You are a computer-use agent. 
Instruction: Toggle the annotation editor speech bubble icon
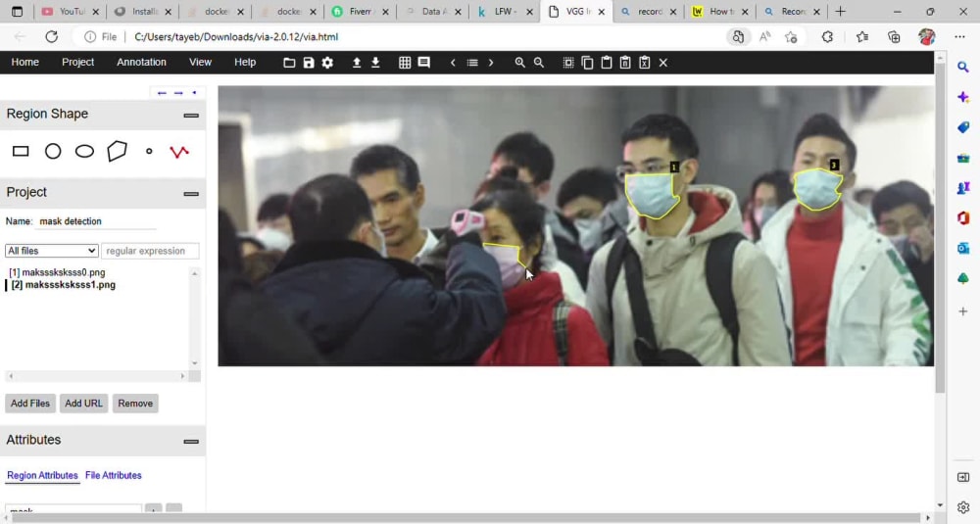(423, 63)
